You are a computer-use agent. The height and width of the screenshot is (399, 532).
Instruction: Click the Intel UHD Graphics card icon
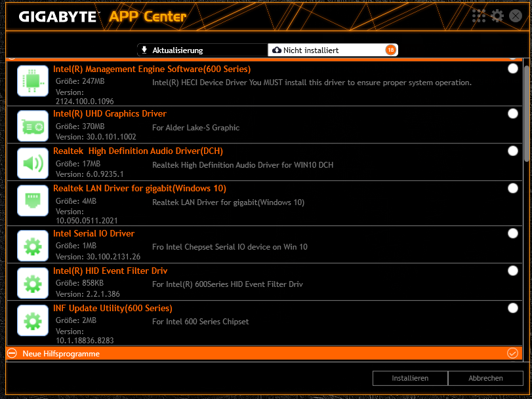[x=33, y=126]
